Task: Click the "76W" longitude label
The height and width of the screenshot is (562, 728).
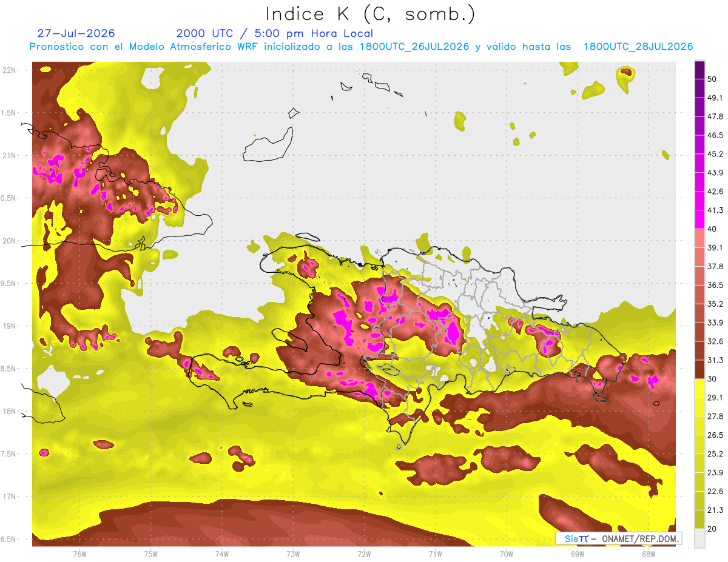Action: 79,554
